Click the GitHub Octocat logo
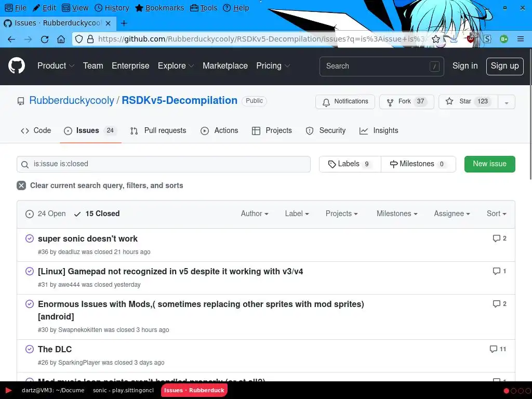Viewport: 532px width, 399px height. coord(17,65)
